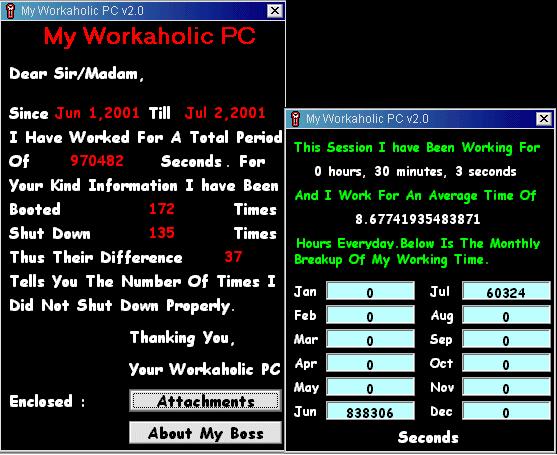Viewport: 557px width, 455px height.
Task: Open the Attachments button
Action: [x=205, y=401]
